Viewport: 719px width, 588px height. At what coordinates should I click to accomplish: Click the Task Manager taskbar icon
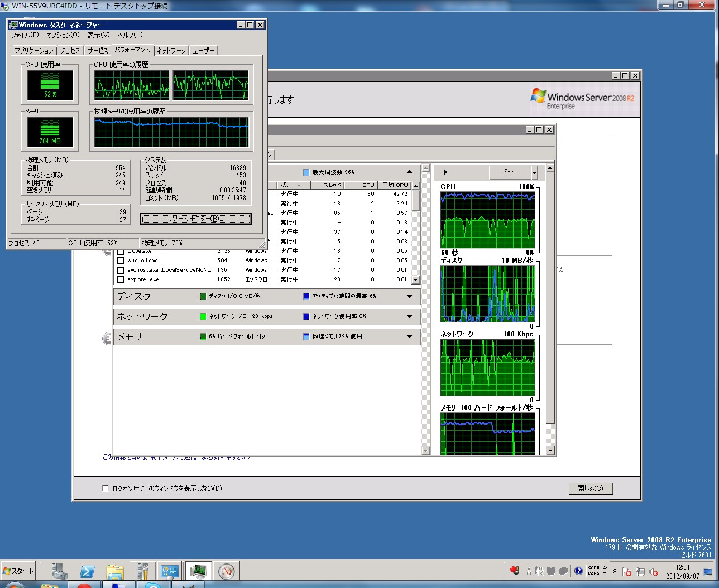pyautogui.click(x=198, y=571)
